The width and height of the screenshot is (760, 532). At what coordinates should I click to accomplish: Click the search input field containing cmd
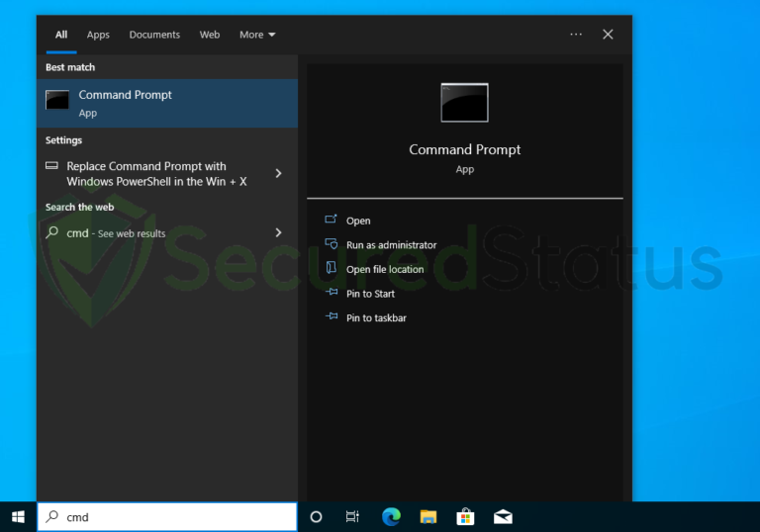point(167,517)
